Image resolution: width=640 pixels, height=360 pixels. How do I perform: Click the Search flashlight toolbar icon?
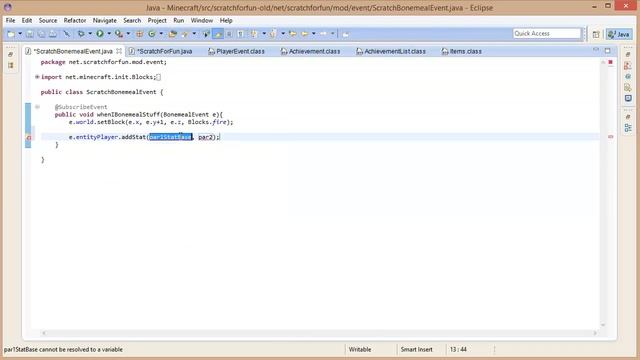coord(185,34)
